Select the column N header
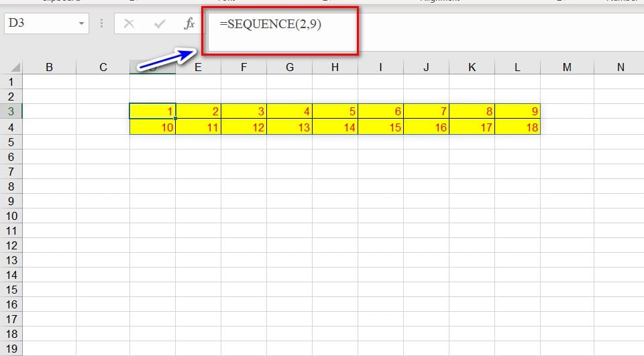The width and height of the screenshot is (644, 356). click(x=620, y=67)
